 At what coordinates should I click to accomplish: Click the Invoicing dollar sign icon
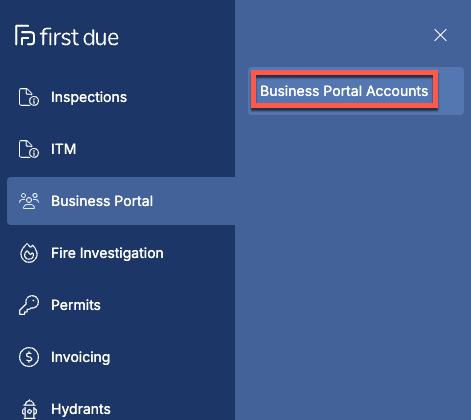[x=29, y=357]
